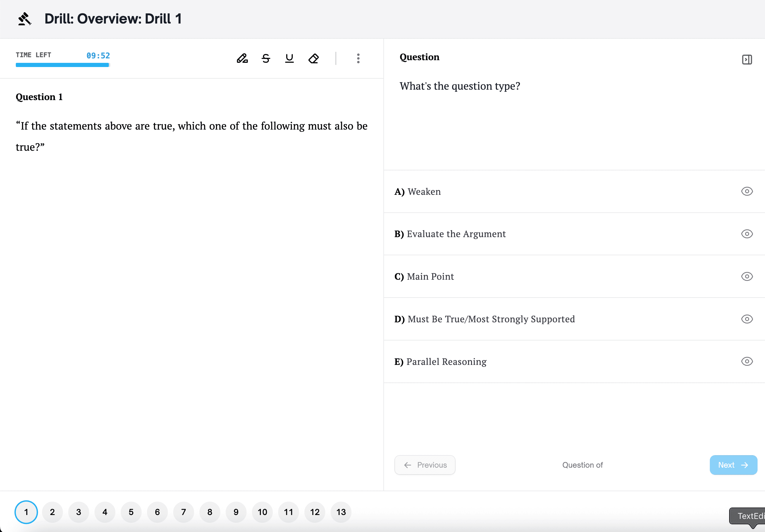Screen dimensions: 765x532
Task: Collapse the question side panel
Action: (x=747, y=60)
